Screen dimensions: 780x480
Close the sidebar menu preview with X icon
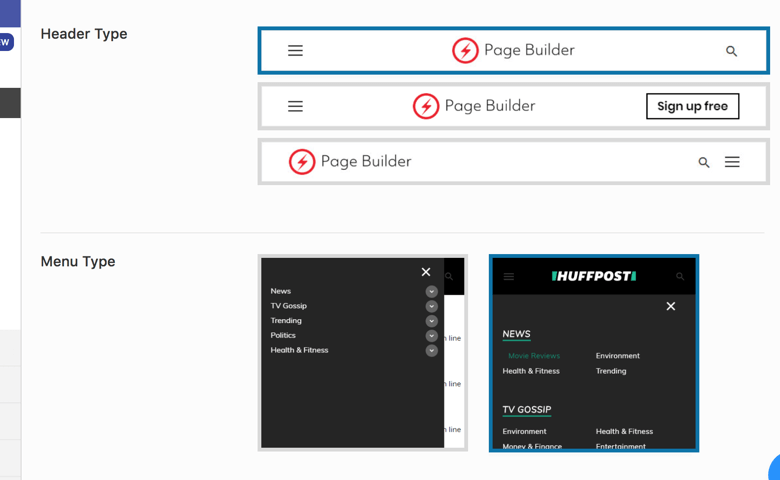pos(426,272)
